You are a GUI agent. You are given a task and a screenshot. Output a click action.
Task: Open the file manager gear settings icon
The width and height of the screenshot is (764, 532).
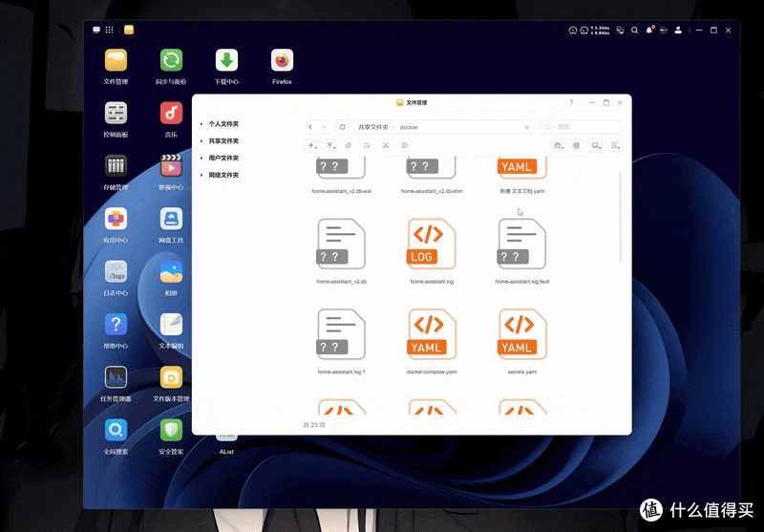(577, 145)
